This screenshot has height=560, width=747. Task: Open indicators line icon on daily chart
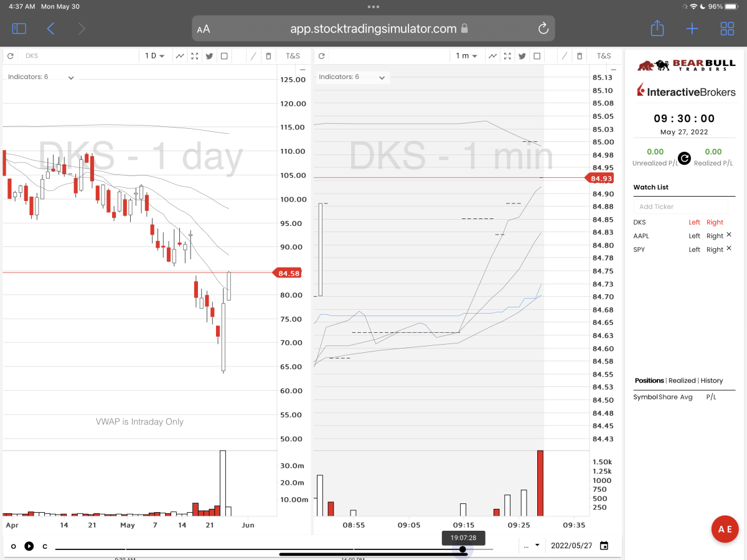[180, 56]
